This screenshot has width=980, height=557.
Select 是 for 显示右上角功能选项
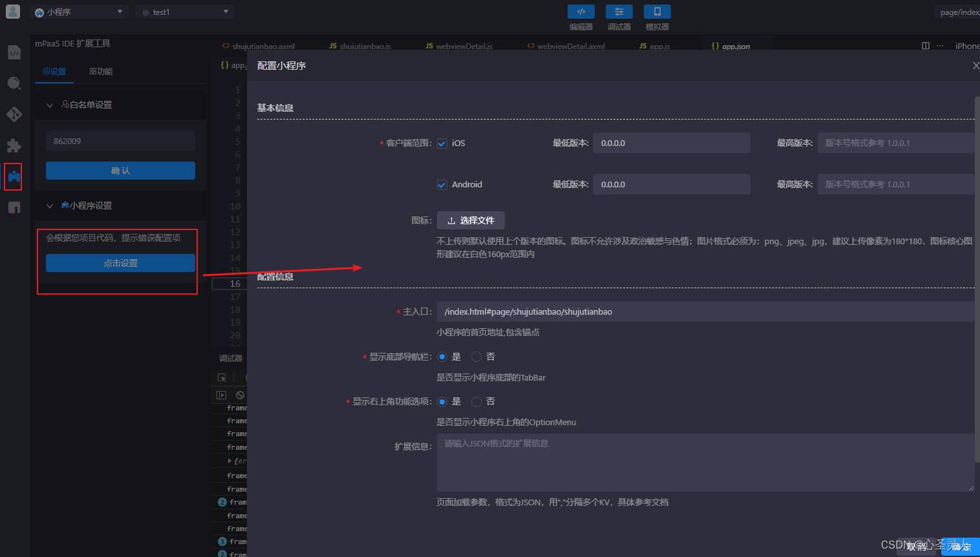[x=442, y=402]
